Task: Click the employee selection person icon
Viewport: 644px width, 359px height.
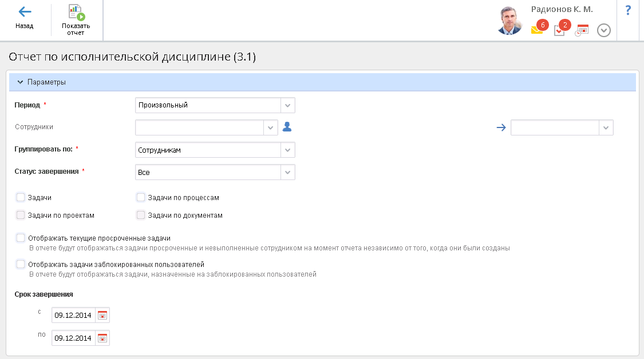Action: 287,127
